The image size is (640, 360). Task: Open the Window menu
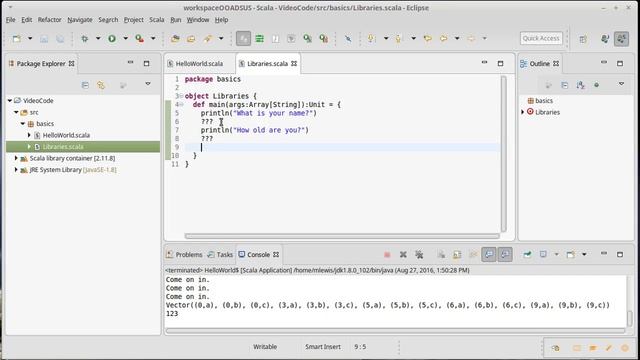click(198, 20)
